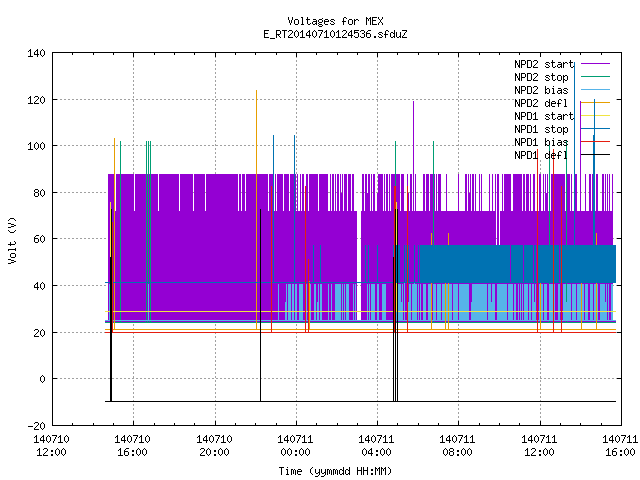The image size is (640, 480).
Task: Click the y-axis value -20
Action: pyautogui.click(x=36, y=426)
